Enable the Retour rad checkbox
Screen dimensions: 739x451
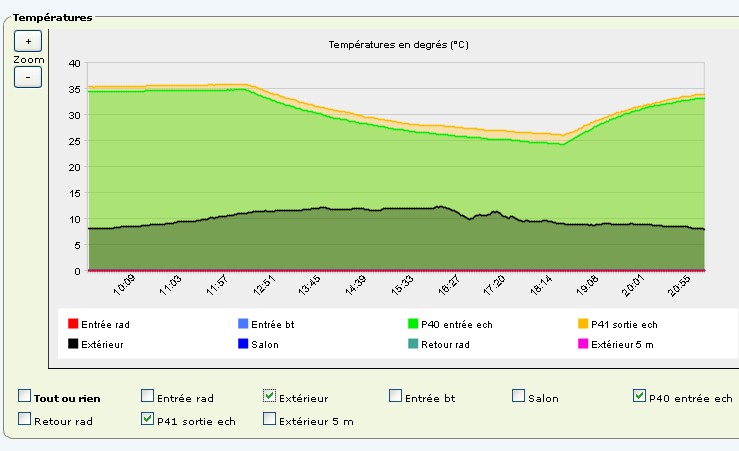tap(24, 419)
